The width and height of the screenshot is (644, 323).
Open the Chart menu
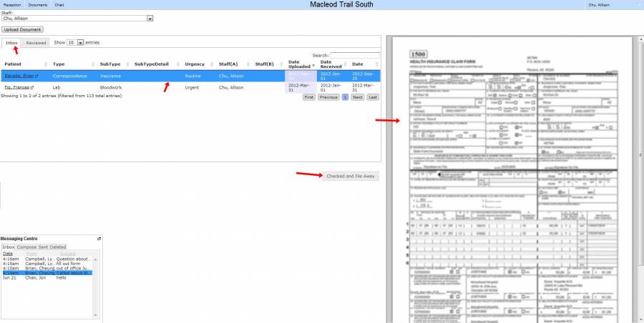pyautogui.click(x=59, y=4)
